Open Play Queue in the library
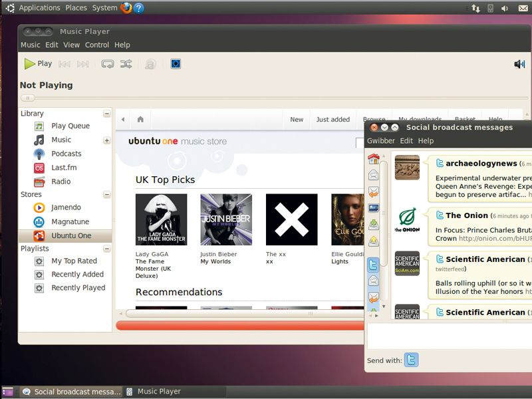This screenshot has width=532, height=399. [x=70, y=126]
